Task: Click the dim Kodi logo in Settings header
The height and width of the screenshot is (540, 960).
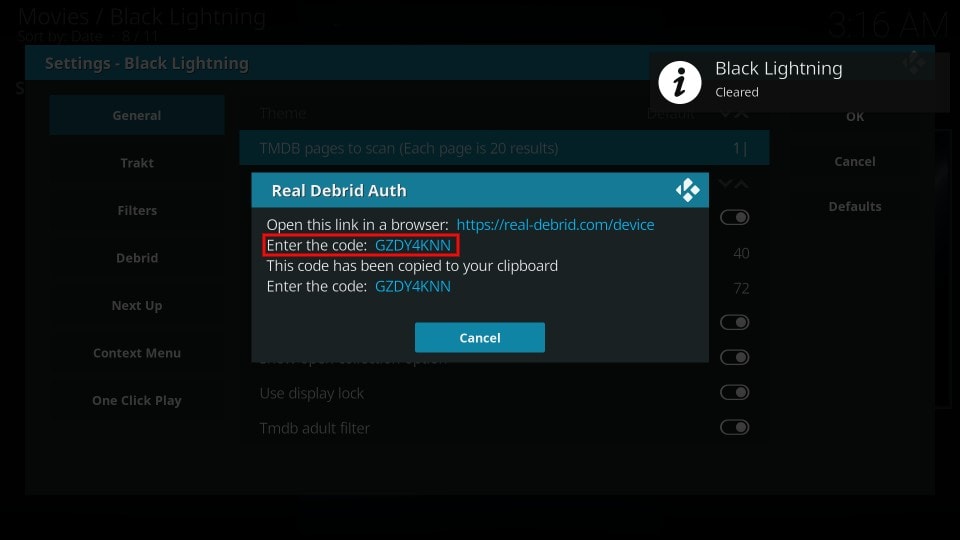Action: pyautogui.click(x=913, y=62)
